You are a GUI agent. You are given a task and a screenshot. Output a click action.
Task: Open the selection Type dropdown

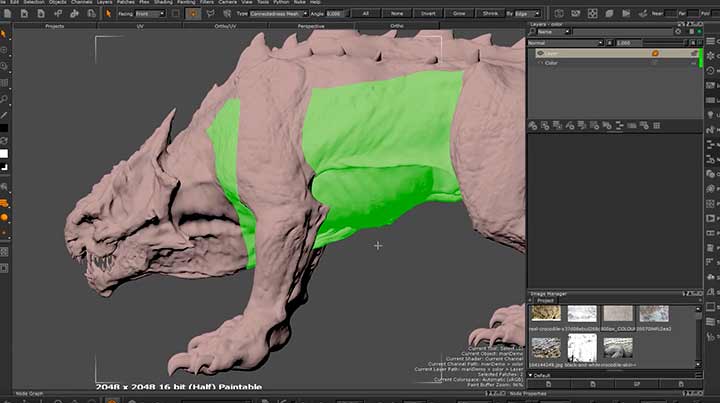pyautogui.click(x=278, y=14)
